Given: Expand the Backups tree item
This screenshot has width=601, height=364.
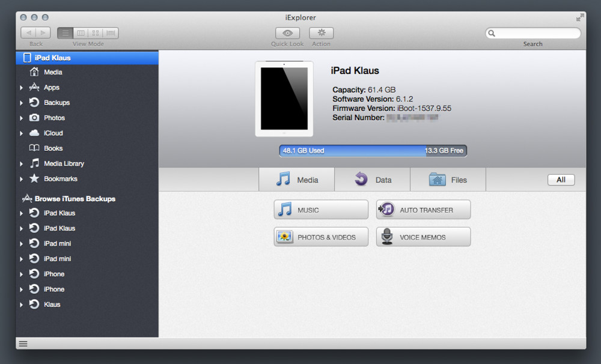Looking at the screenshot, I should (x=22, y=103).
